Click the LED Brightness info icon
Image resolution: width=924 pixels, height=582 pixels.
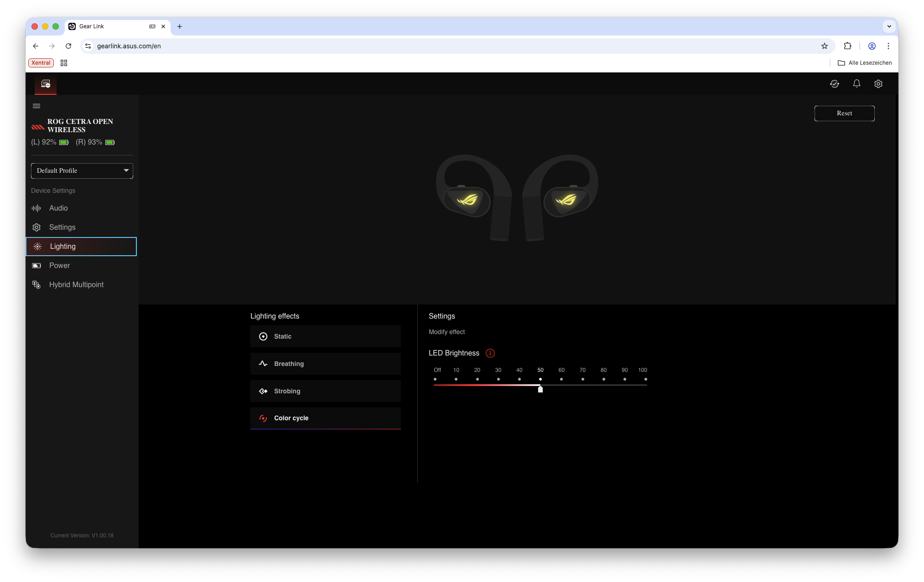click(490, 353)
